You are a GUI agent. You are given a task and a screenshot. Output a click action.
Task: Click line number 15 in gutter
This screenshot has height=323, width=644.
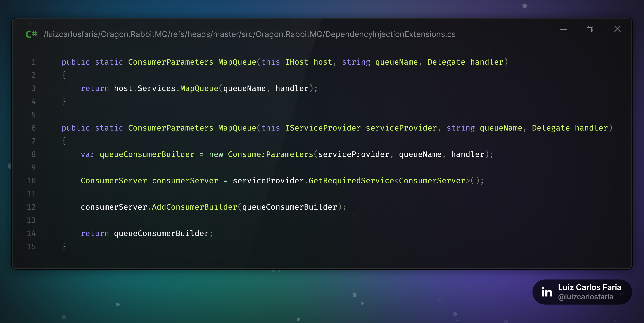pos(31,247)
